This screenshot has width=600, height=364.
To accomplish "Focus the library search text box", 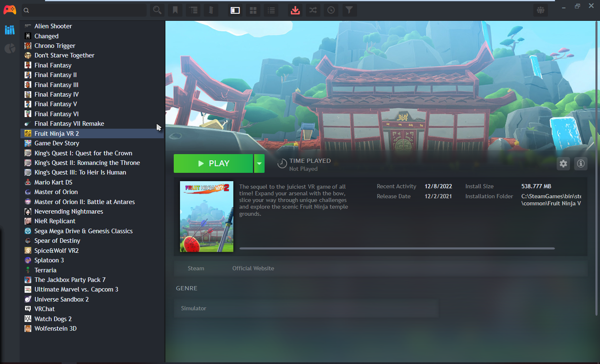I will pyautogui.click(x=84, y=10).
